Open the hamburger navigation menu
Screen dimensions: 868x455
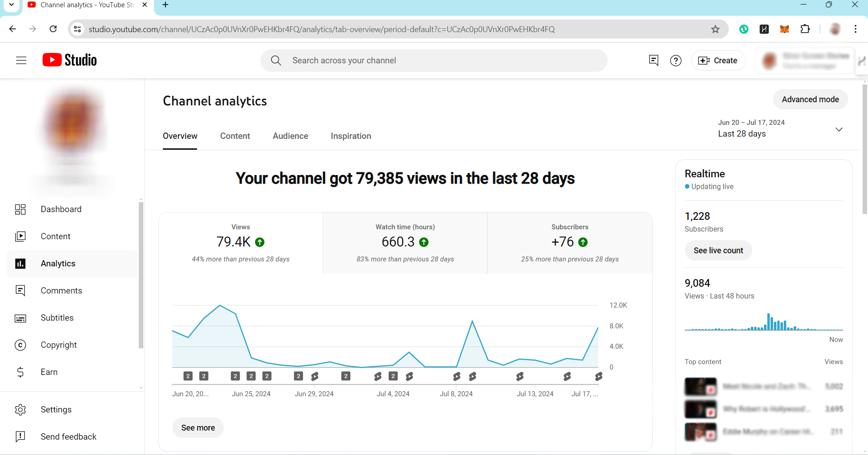tap(21, 60)
